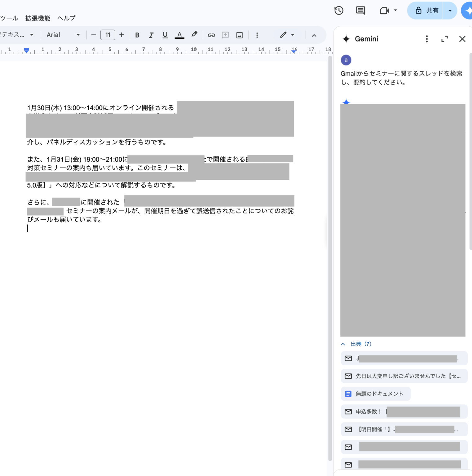
Task: Open the ツール menu
Action: (9, 18)
